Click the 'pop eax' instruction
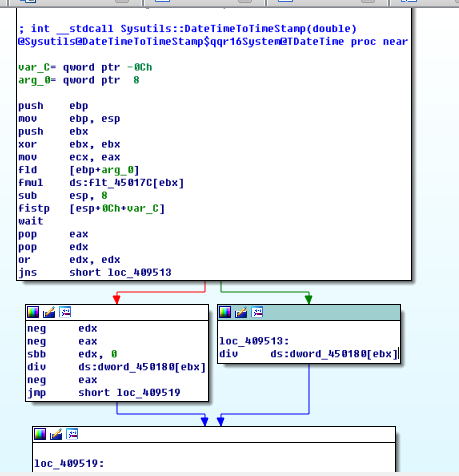The height and width of the screenshot is (476, 459). (x=53, y=234)
